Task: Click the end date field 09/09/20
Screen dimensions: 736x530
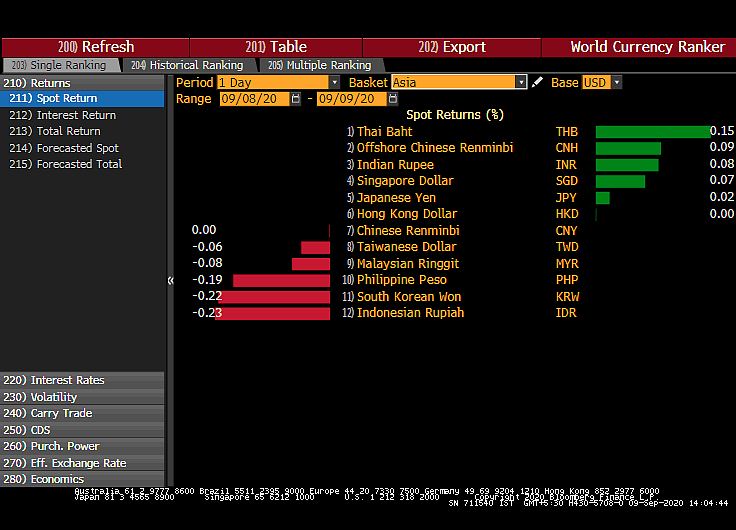Action: click(x=352, y=99)
